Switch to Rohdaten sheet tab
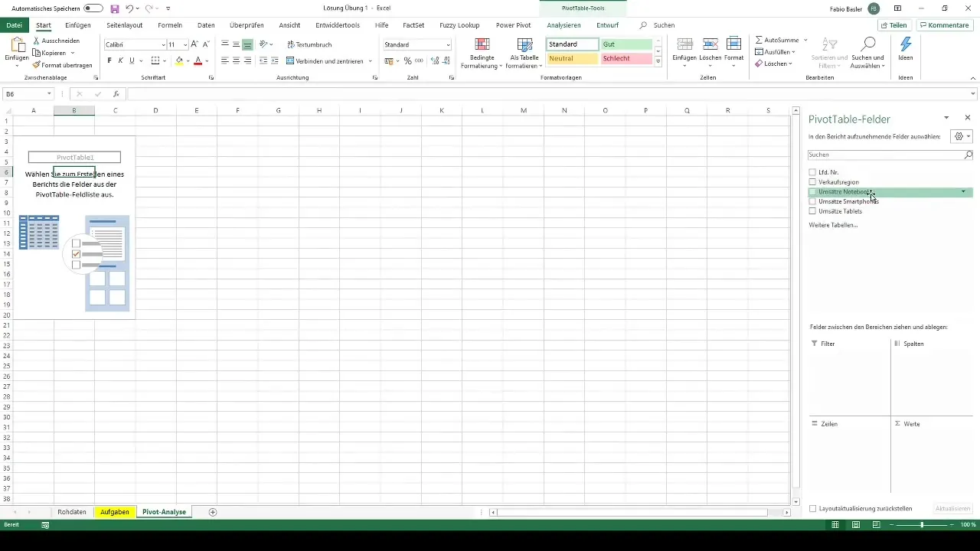Screen dimensions: 980x551 [x=72, y=512]
